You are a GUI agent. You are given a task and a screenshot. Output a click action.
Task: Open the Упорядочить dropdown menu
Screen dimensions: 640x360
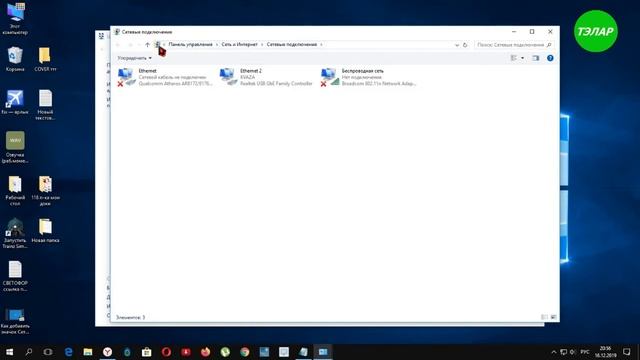pyautogui.click(x=134, y=58)
